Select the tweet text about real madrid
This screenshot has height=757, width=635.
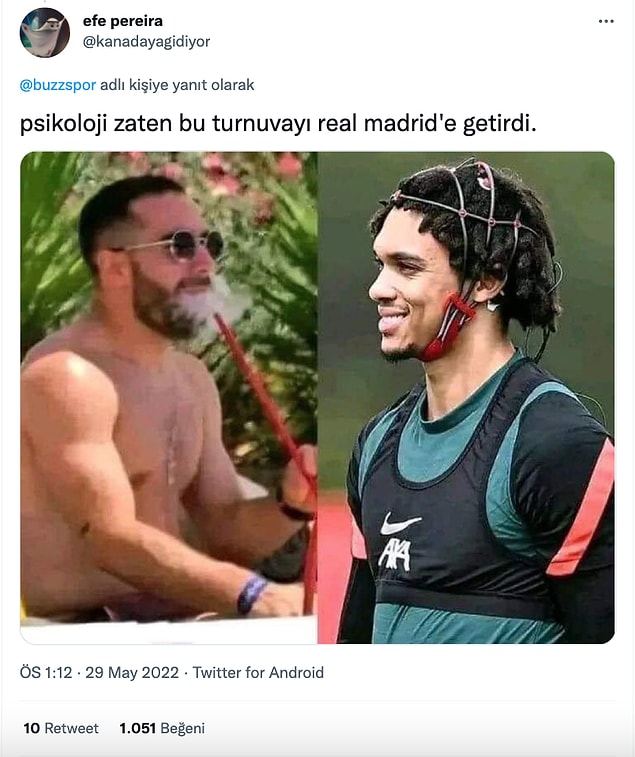pos(278,124)
